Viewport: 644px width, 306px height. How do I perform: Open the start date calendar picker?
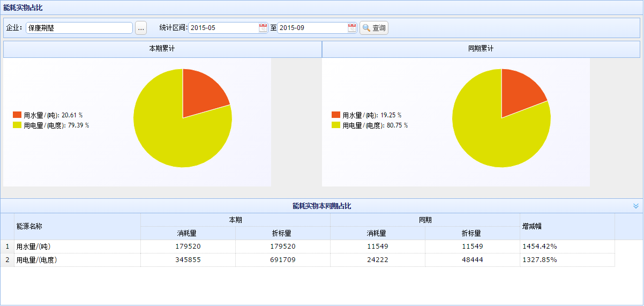263,28
